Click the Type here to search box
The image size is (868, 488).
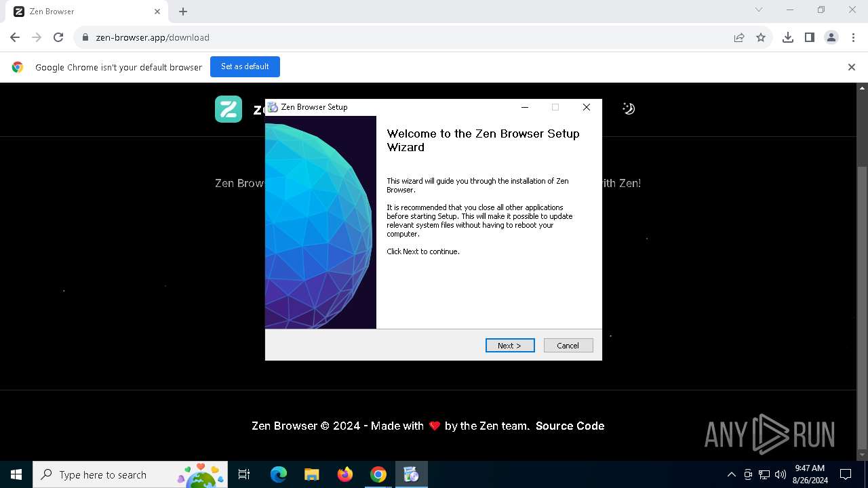(131, 474)
